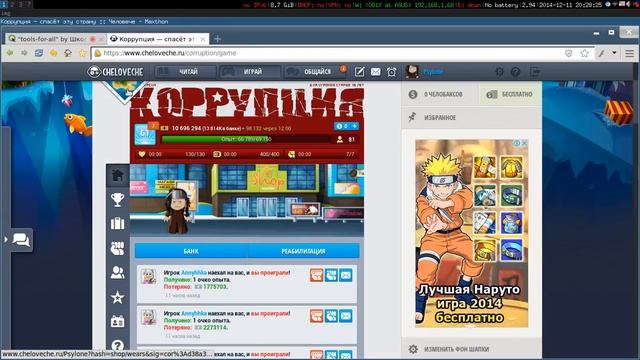Click the blue plus button in game header
This screenshot has height=360, width=640.
point(354,126)
